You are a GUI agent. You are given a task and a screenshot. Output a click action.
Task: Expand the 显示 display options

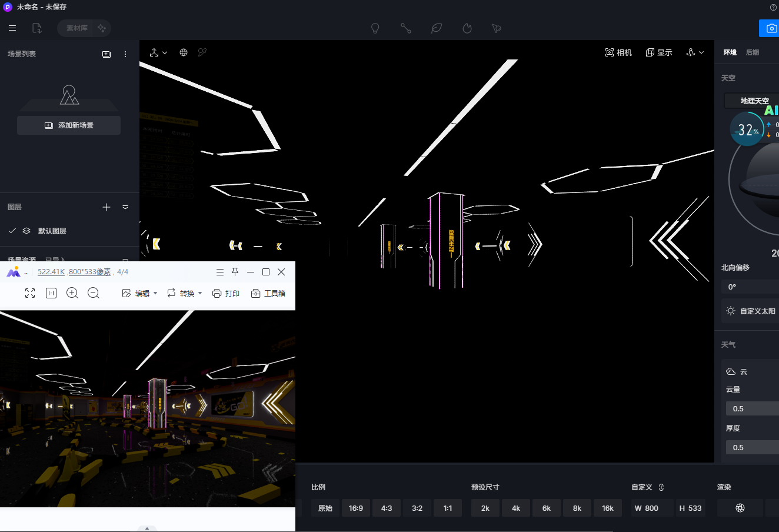click(x=659, y=52)
